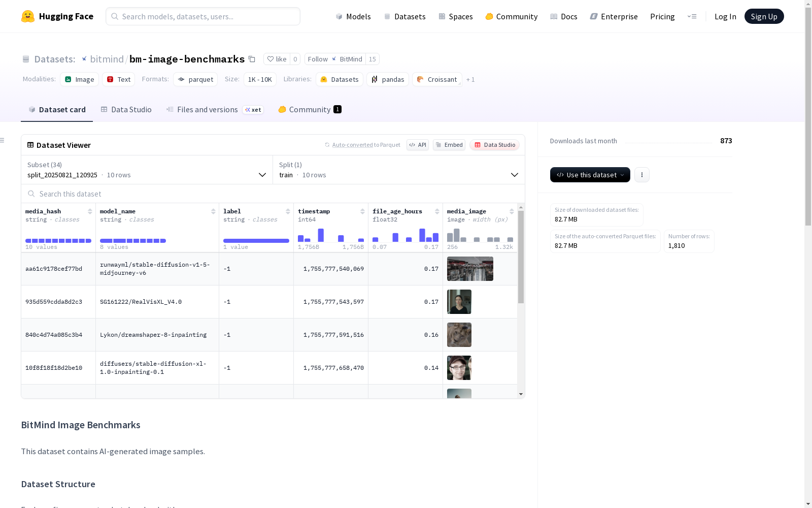Sort by the label column sort icon
The width and height of the screenshot is (812, 508).
[288, 211]
